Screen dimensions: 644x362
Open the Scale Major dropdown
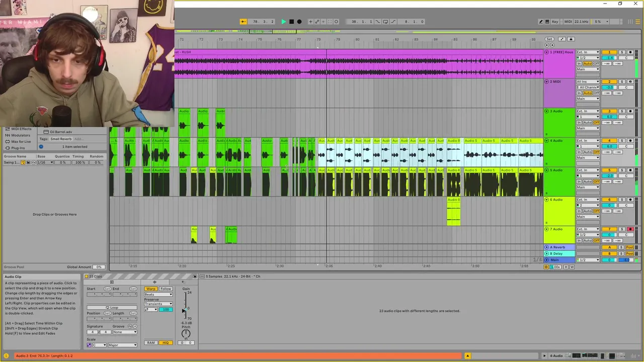[122, 345]
